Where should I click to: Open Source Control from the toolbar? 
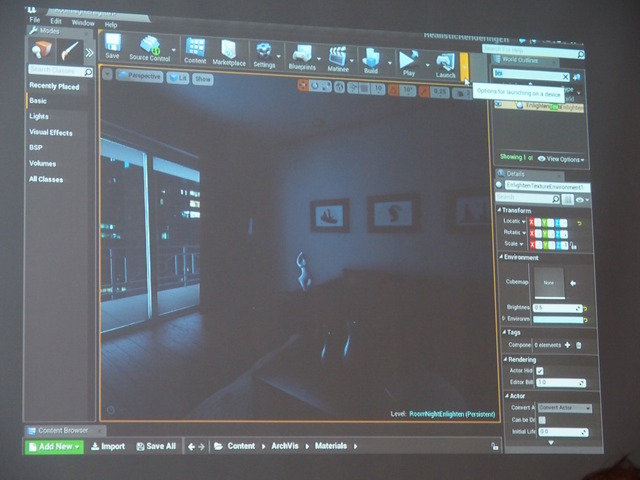pyautogui.click(x=150, y=48)
